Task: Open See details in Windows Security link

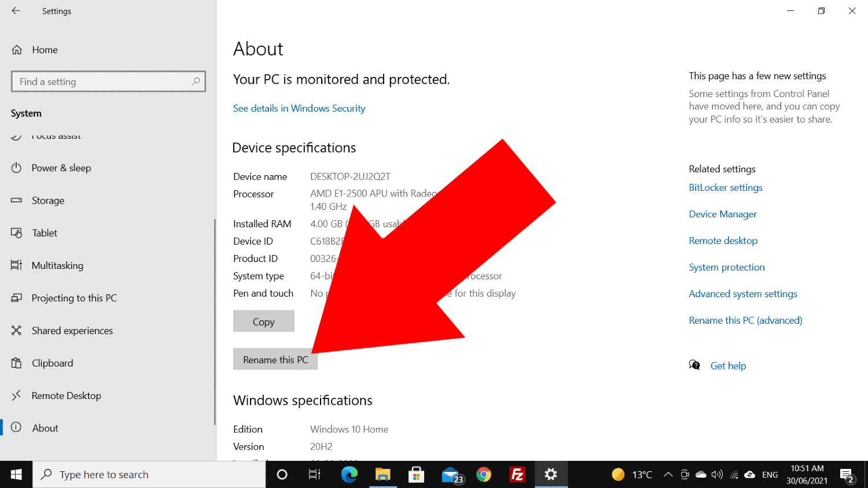Action: 299,108
